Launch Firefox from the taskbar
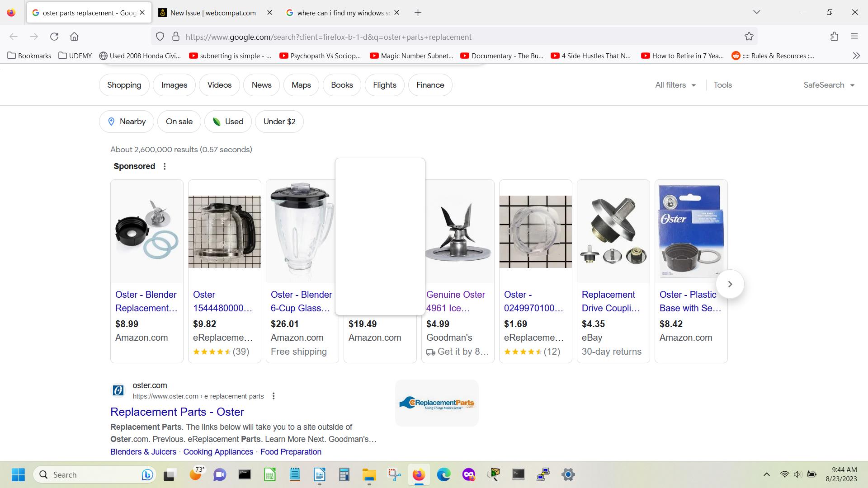The image size is (868, 488). pos(419,474)
